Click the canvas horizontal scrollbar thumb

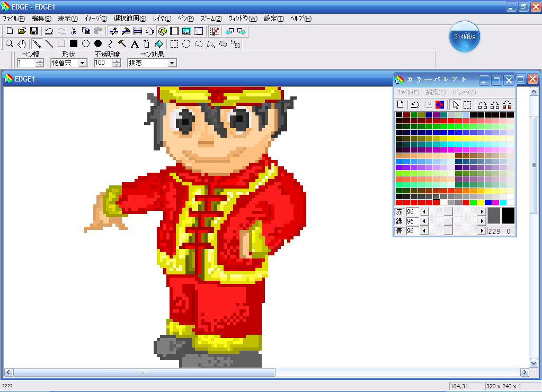tap(144, 372)
